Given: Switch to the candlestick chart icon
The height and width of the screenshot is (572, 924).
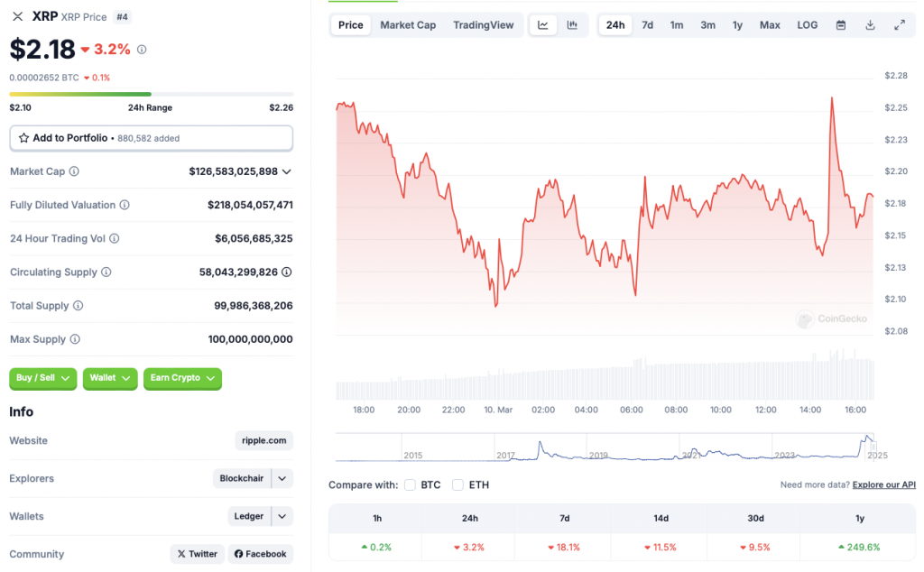Looking at the screenshot, I should [x=572, y=24].
